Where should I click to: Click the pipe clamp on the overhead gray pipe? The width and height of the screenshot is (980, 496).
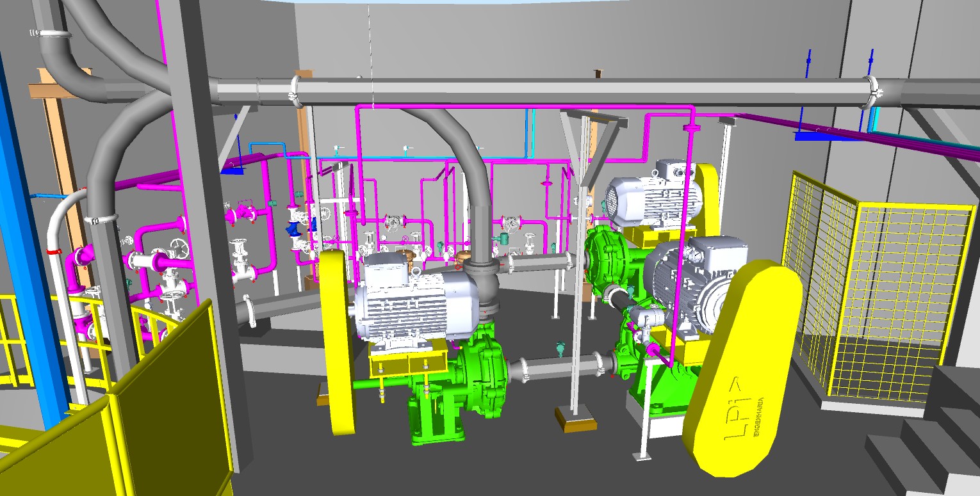pyautogui.click(x=295, y=90)
